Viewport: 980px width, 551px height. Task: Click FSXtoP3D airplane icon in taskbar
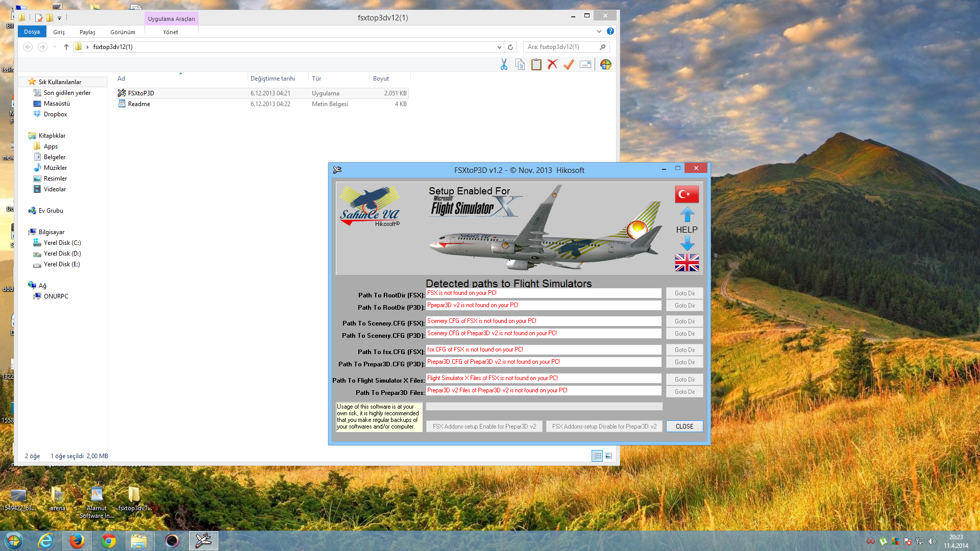(x=204, y=541)
